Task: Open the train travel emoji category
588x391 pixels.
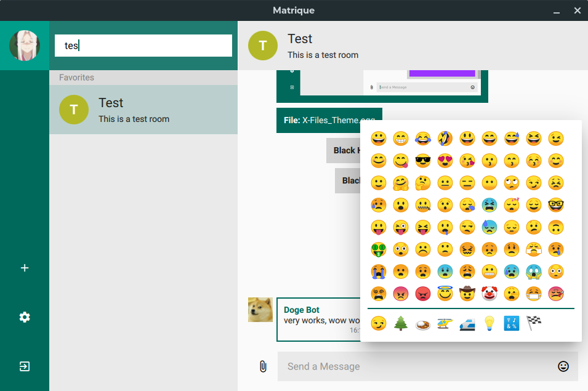Action: click(x=467, y=323)
